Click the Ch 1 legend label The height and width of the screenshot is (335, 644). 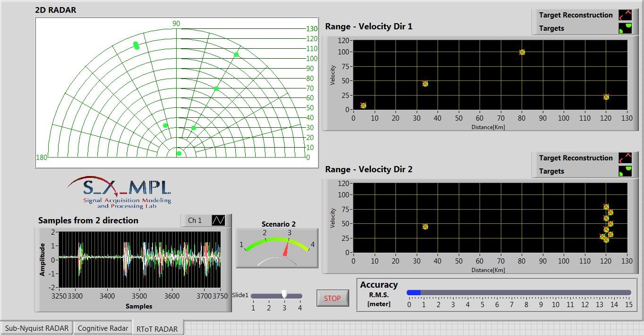coord(195,220)
